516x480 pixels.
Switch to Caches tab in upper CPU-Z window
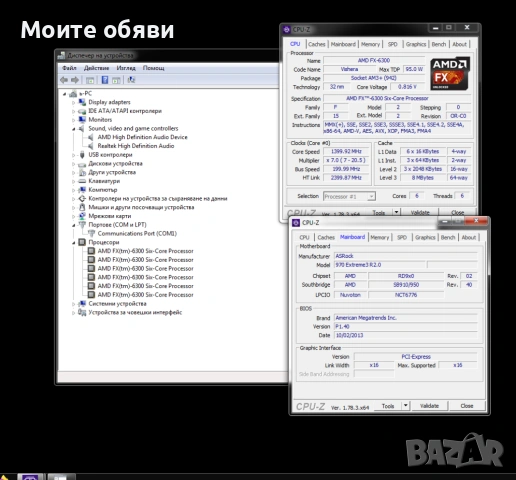(317, 44)
